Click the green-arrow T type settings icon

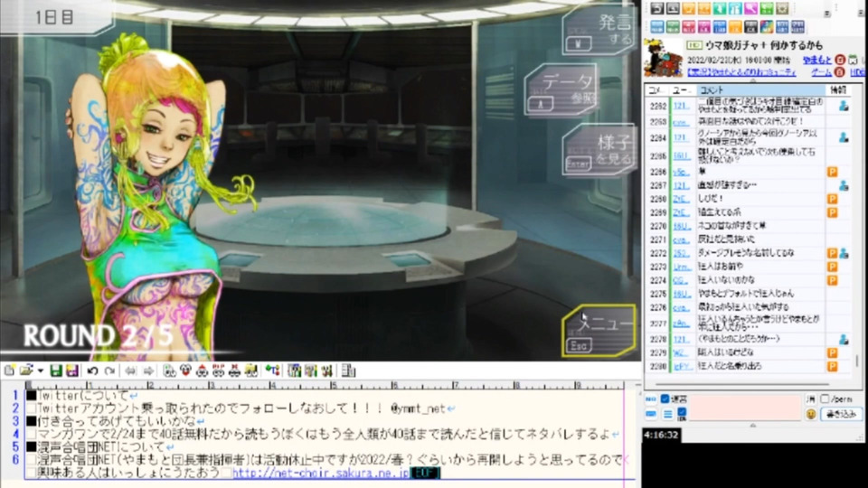point(272,371)
